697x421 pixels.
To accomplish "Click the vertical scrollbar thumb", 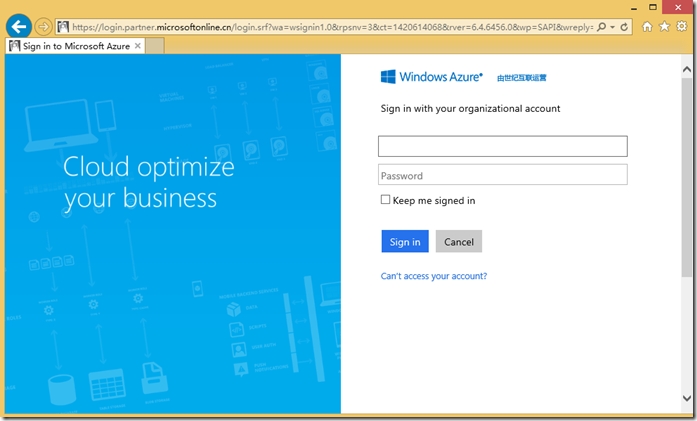I will coord(687,178).
